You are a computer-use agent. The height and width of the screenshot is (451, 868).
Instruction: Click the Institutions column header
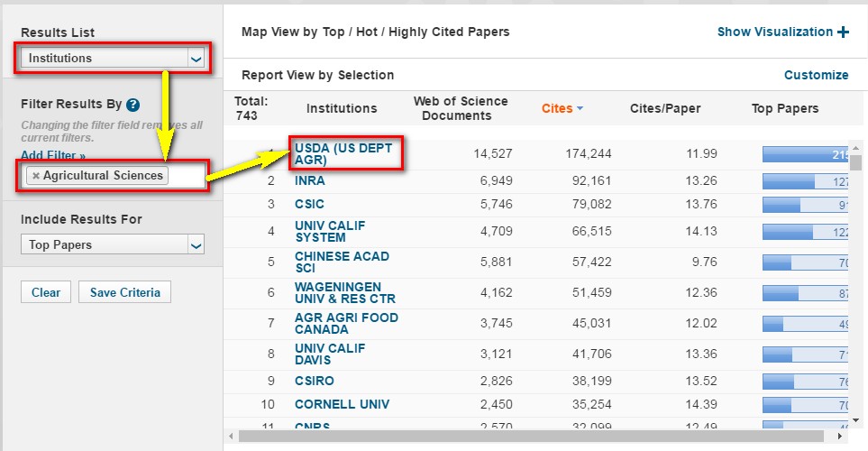click(x=342, y=108)
